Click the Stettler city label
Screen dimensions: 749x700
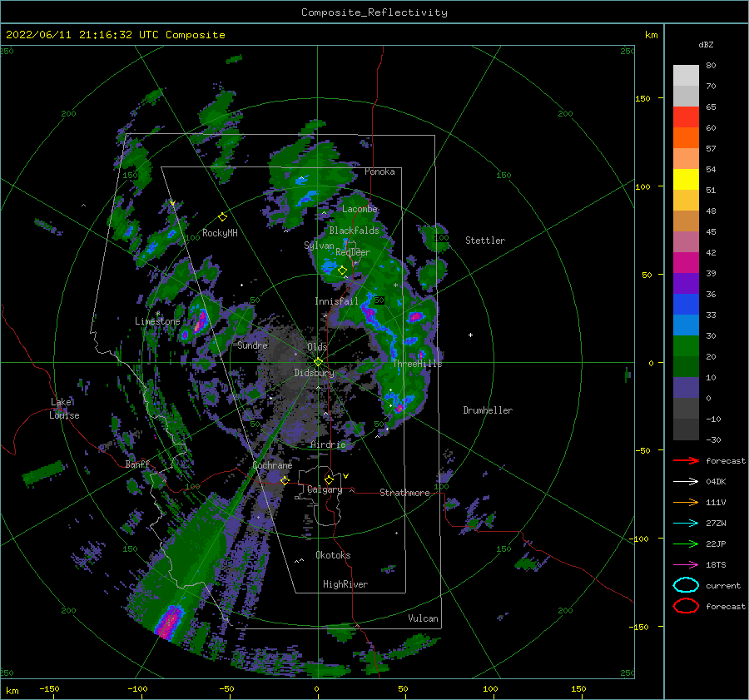click(485, 241)
